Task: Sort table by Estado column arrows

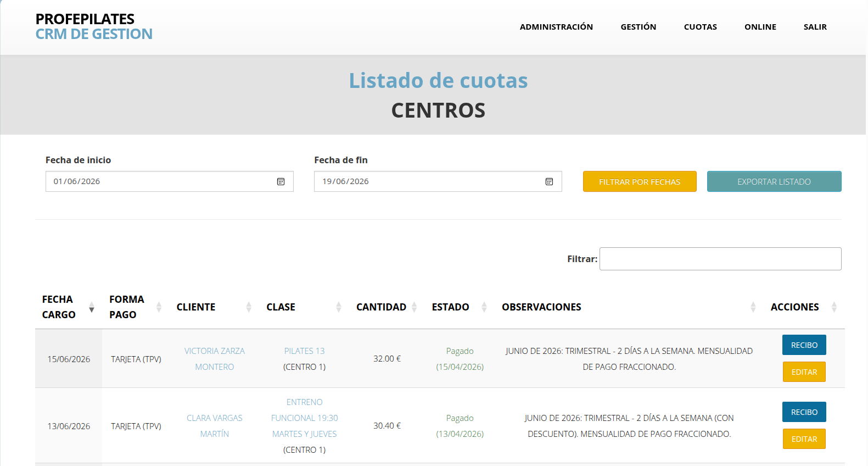Action: pos(484,307)
